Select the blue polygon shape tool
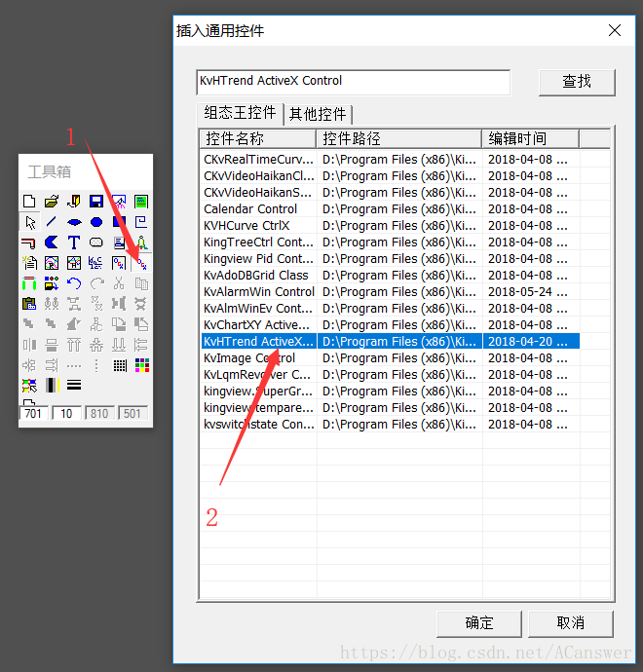 pyautogui.click(x=52, y=243)
